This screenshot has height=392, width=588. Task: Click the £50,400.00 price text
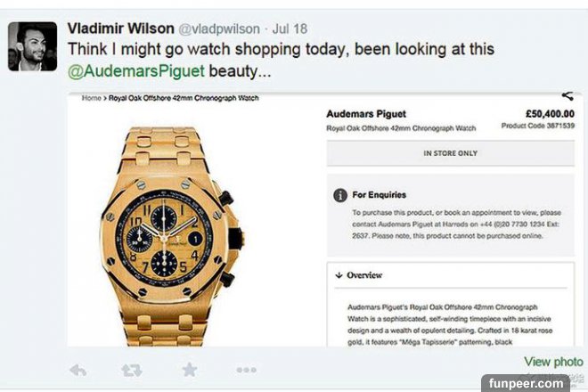(550, 114)
